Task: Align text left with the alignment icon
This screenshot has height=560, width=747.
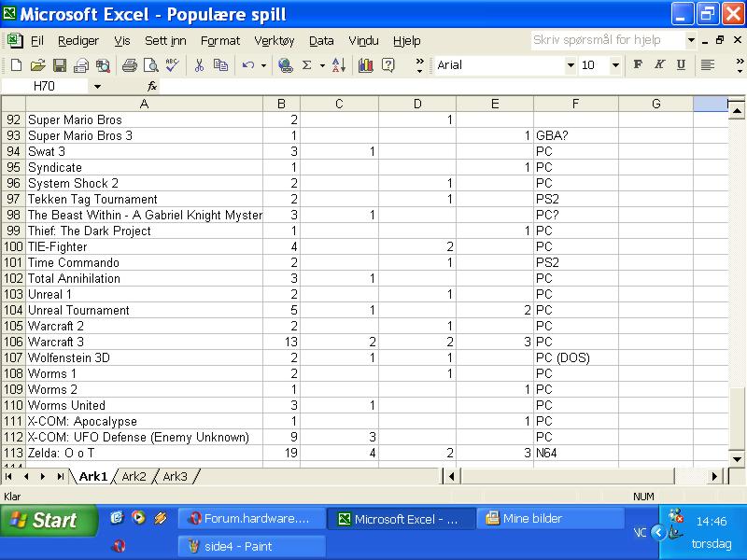Action: pos(708,64)
